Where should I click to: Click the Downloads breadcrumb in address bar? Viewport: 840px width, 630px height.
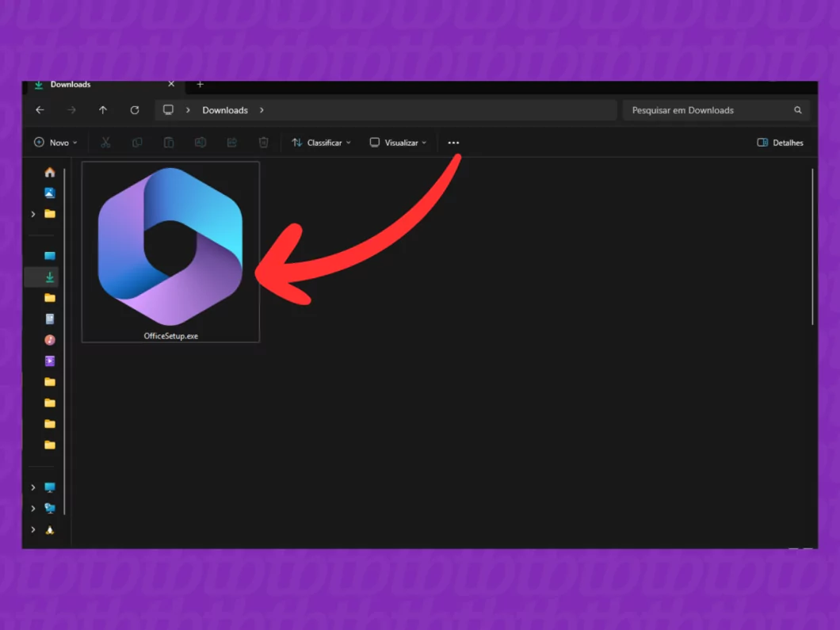225,110
